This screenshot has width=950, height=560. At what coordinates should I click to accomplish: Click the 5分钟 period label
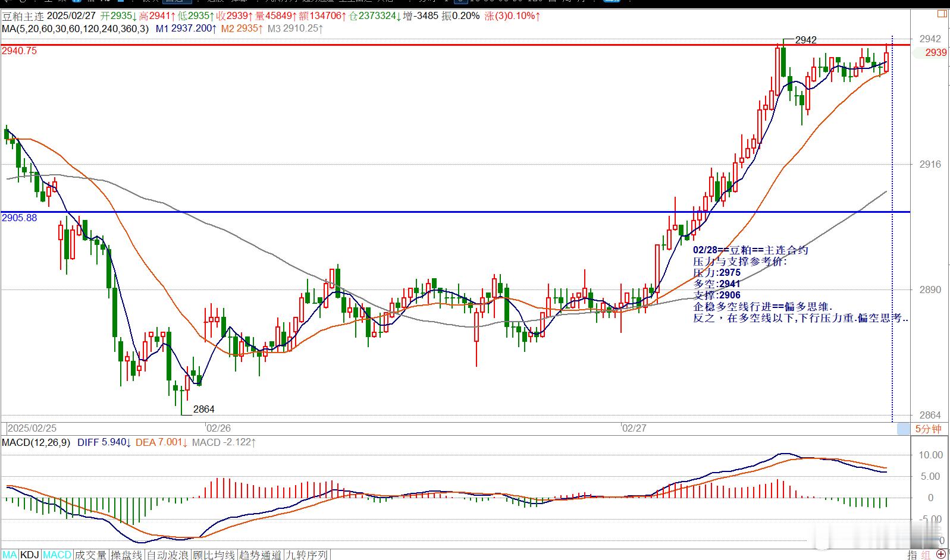928,429
